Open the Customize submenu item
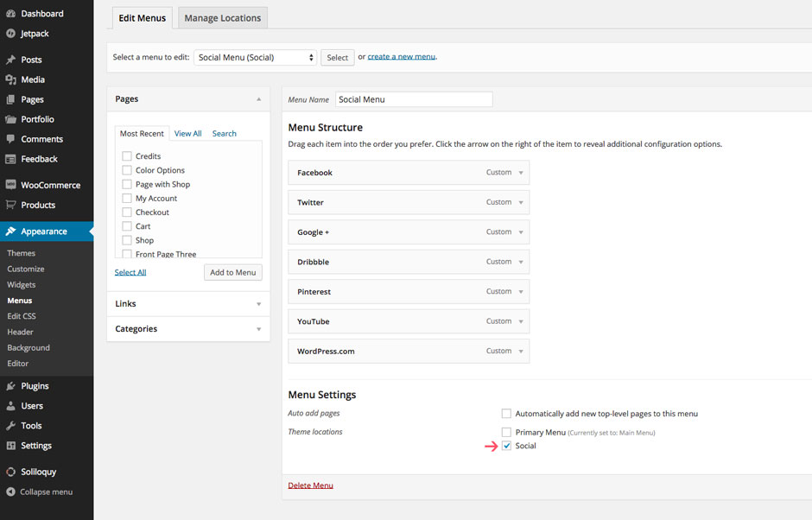812x520 pixels. click(26, 269)
